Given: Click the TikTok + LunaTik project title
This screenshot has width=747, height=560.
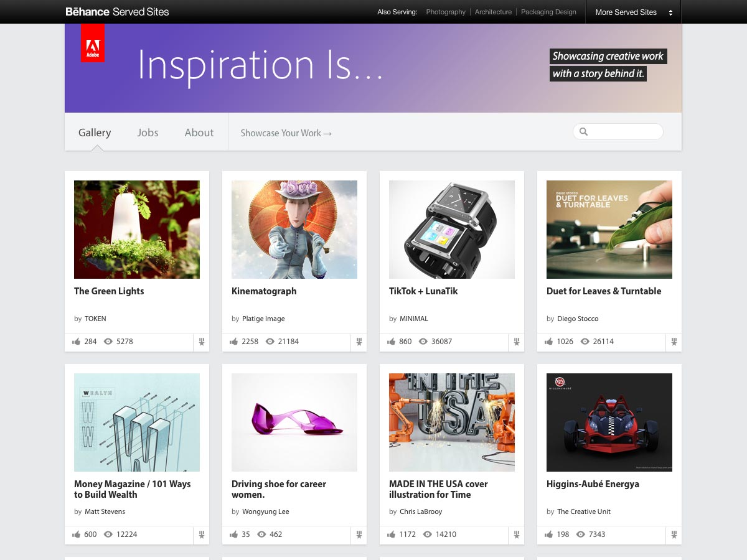Looking at the screenshot, I should click(x=423, y=291).
